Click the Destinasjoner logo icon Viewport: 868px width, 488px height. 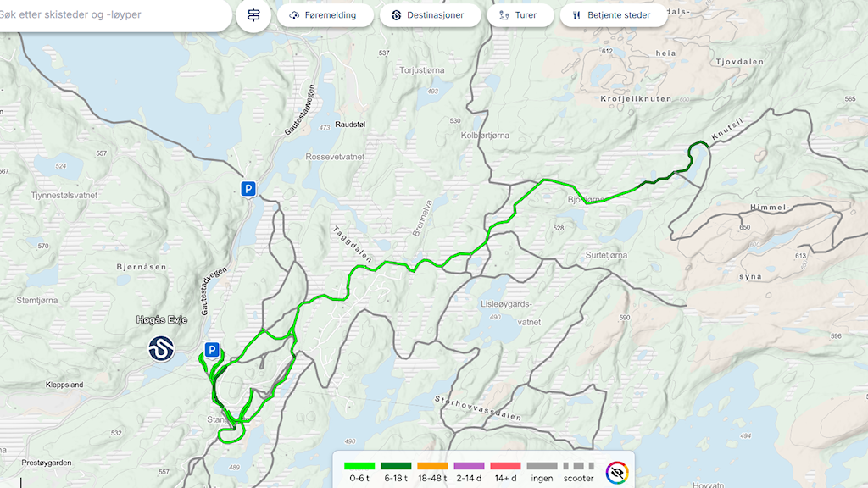point(397,15)
